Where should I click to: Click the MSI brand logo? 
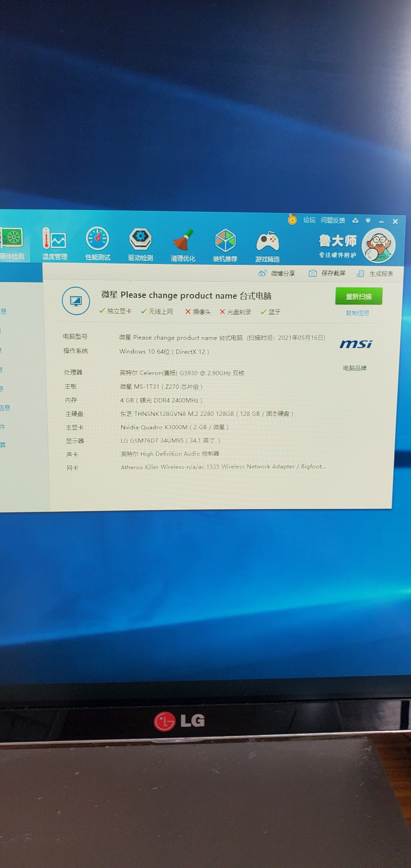click(x=356, y=344)
